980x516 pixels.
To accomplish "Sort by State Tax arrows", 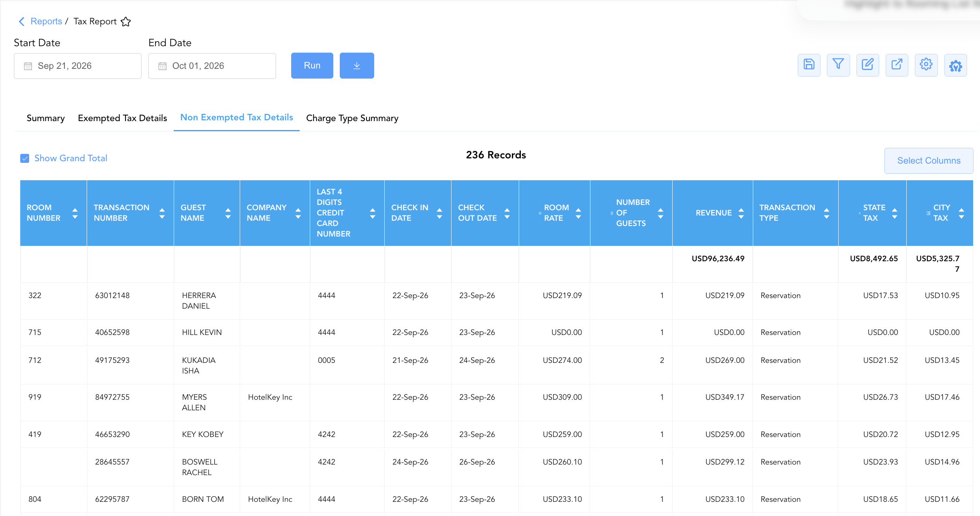I will click(x=895, y=213).
